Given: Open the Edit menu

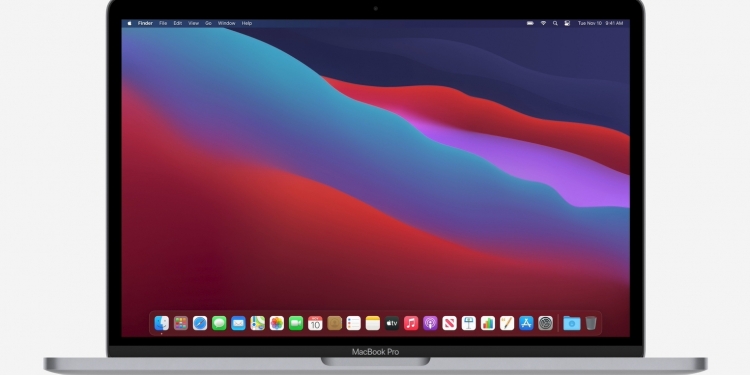Looking at the screenshot, I should [177, 23].
